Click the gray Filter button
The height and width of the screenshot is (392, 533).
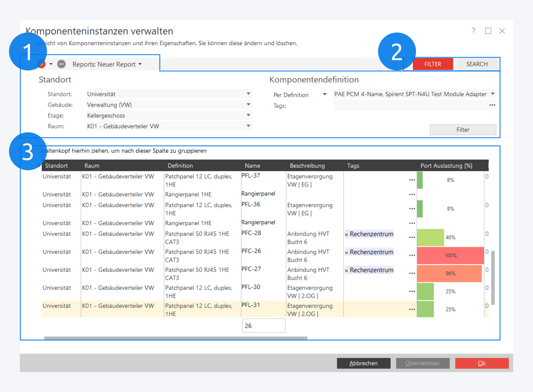pos(463,130)
